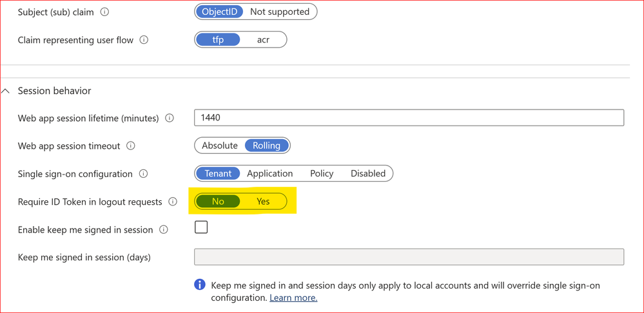Open the Learn more link

pyautogui.click(x=293, y=298)
